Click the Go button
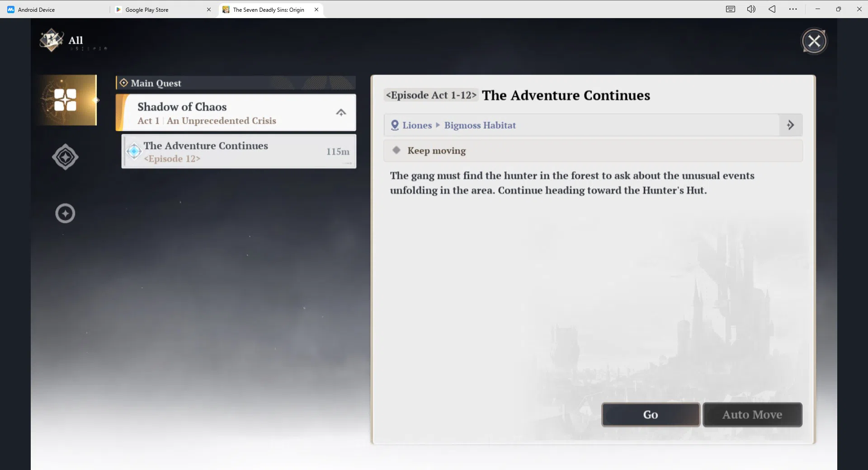The image size is (868, 470). 651,414
